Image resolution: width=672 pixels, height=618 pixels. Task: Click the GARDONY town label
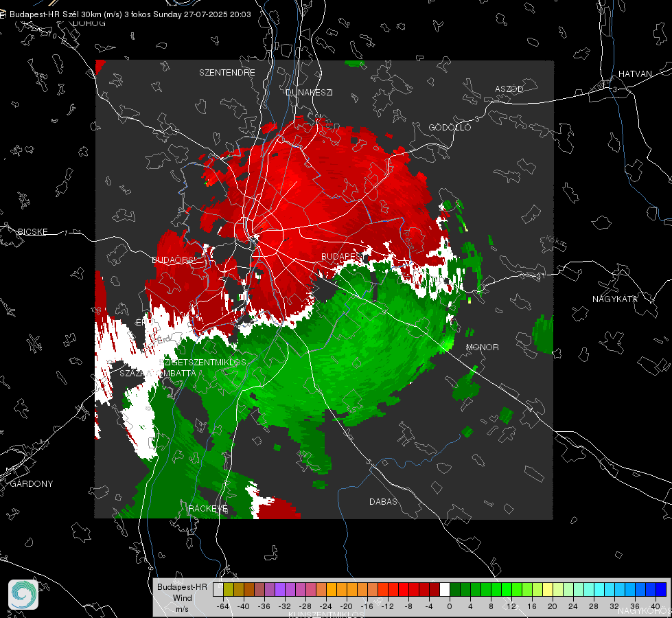tap(32, 484)
